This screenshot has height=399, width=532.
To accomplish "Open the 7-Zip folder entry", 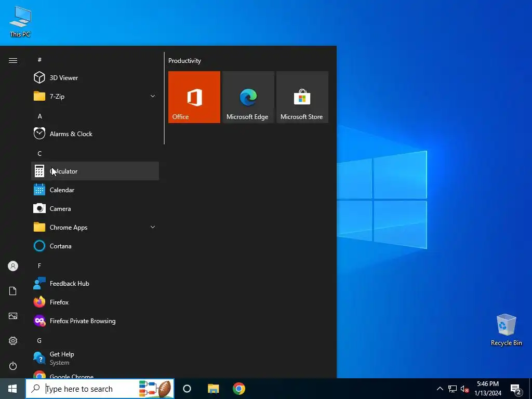I will 95,96.
